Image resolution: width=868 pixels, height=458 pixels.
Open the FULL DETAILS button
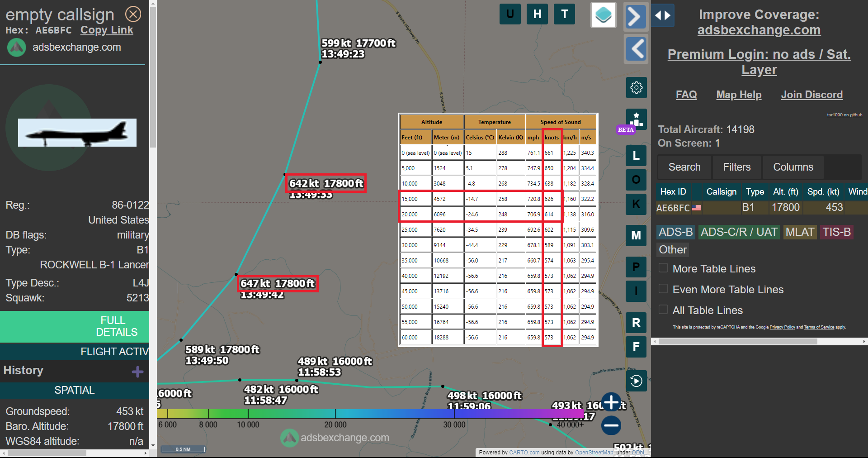pyautogui.click(x=75, y=326)
